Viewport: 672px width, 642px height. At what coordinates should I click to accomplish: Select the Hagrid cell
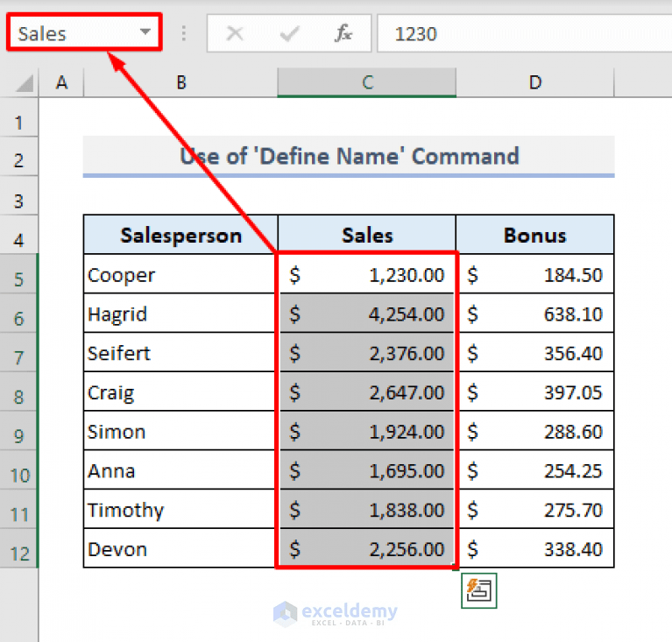(x=180, y=314)
